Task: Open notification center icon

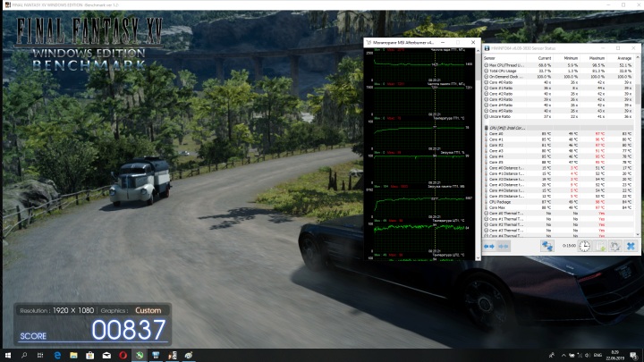Action: tap(634, 356)
